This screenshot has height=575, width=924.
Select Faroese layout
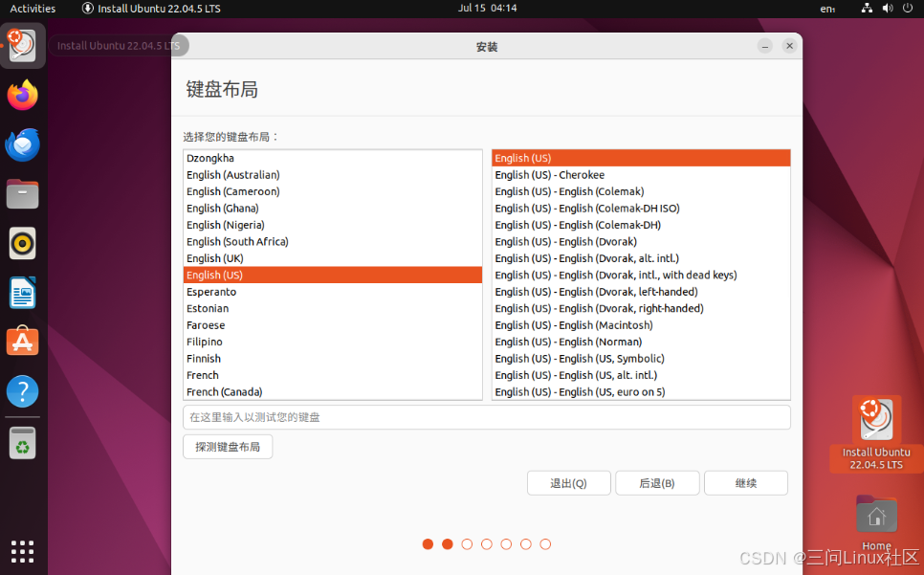tap(333, 325)
